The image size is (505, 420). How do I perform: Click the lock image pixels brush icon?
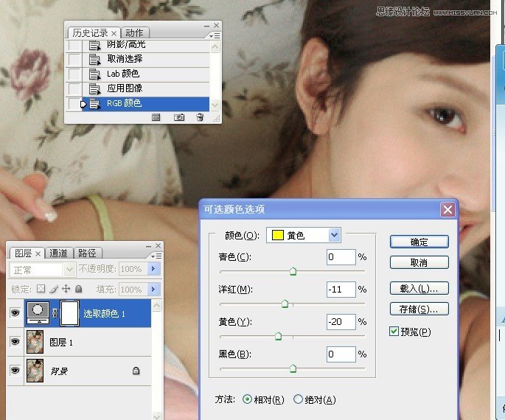click(x=54, y=289)
